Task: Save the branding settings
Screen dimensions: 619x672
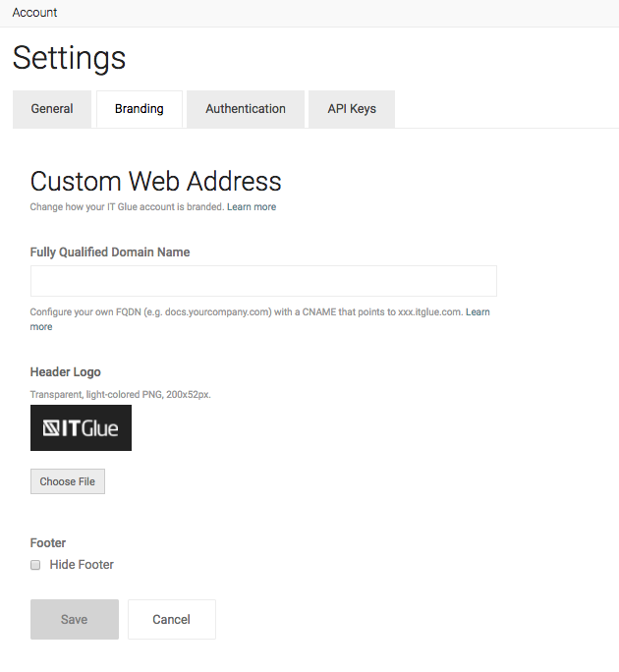Action: click(75, 620)
